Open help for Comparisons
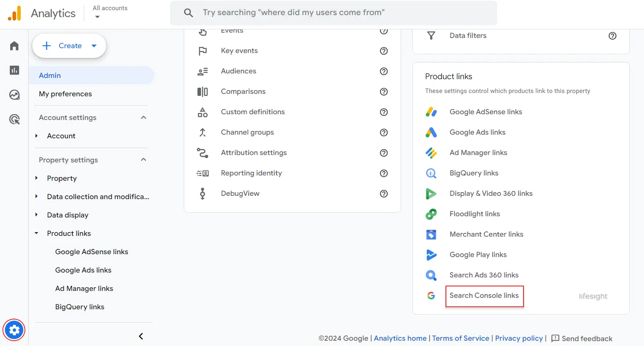The image size is (644, 346). pyautogui.click(x=384, y=92)
